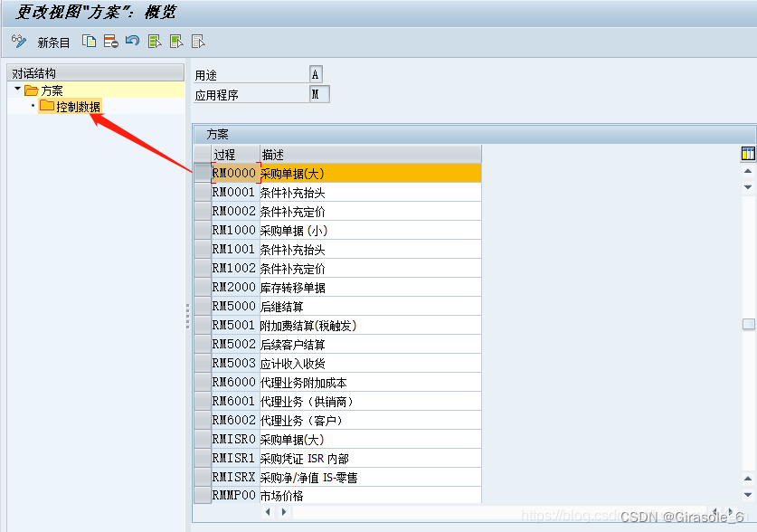Click the Select Block icon

pyautogui.click(x=175, y=41)
